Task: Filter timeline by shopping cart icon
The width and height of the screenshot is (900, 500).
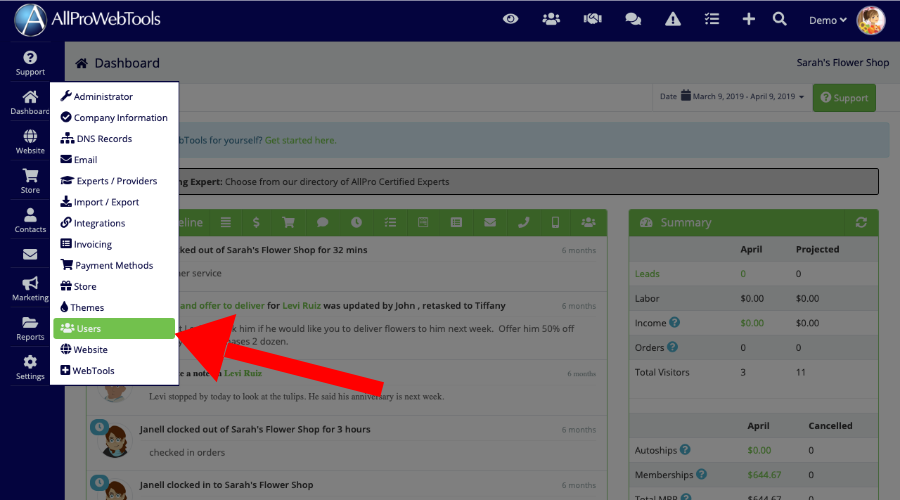Action: (288, 223)
